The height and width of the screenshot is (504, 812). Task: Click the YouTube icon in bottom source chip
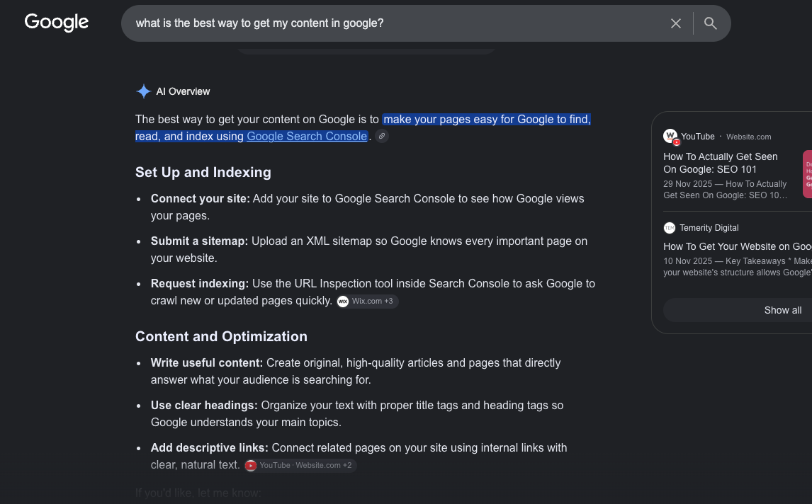pos(251,465)
